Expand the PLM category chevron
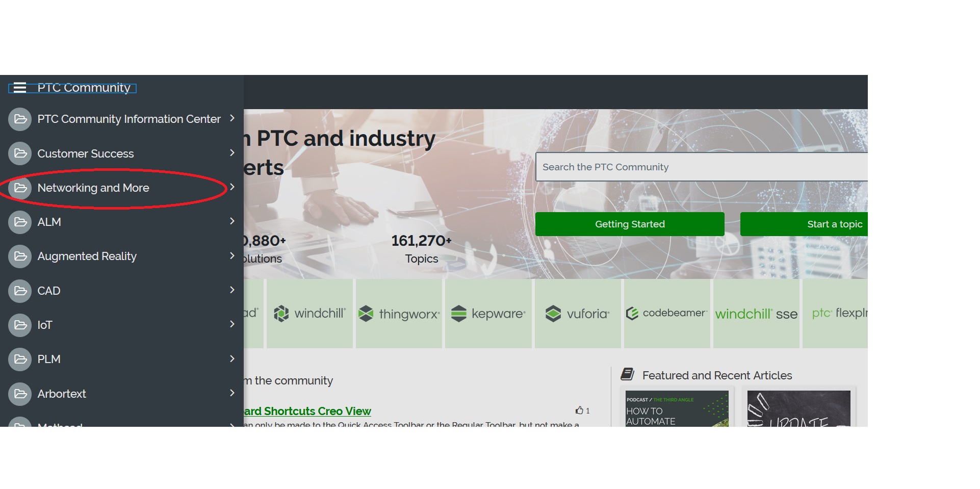This screenshot has width=980, height=489. 233,358
